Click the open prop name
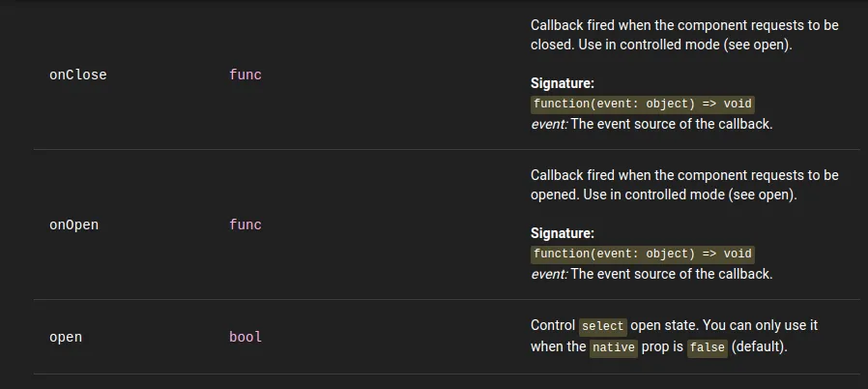The image size is (868, 389). [x=66, y=337]
